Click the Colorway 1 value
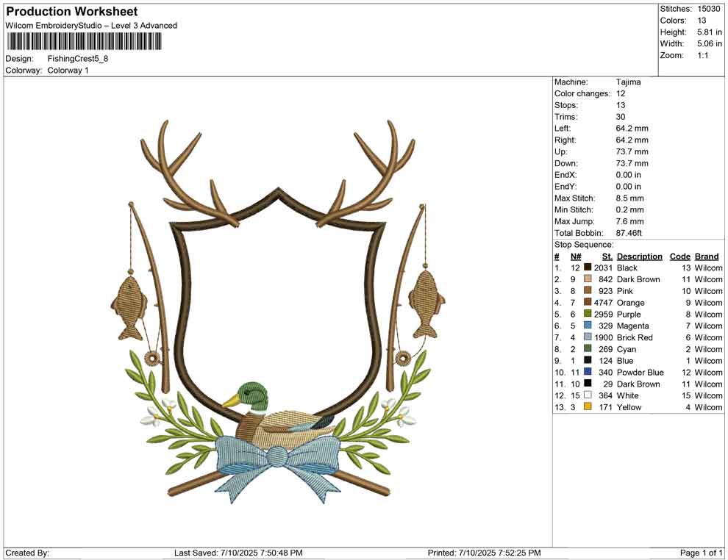This screenshot has height=560, width=728. coord(68,71)
